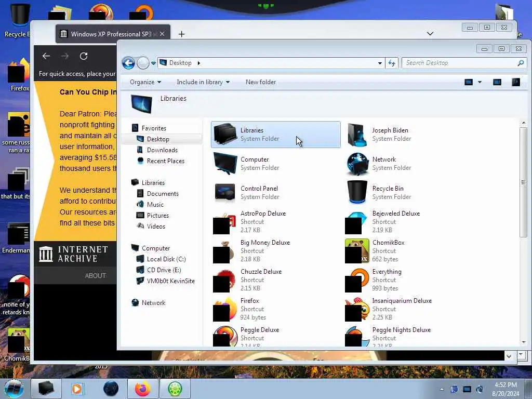Open Videos library in sidebar

coord(156,226)
